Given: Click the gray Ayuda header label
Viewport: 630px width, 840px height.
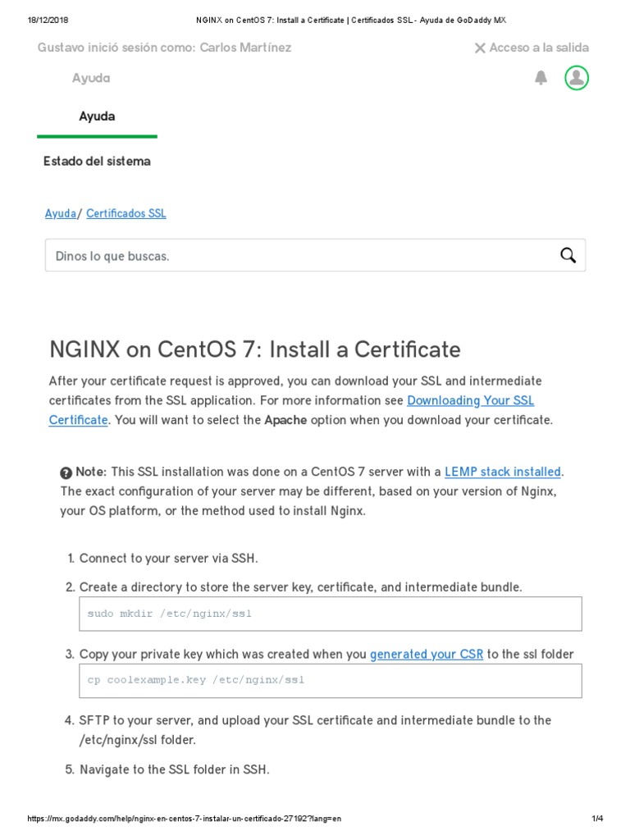Looking at the screenshot, I should pos(91,78).
